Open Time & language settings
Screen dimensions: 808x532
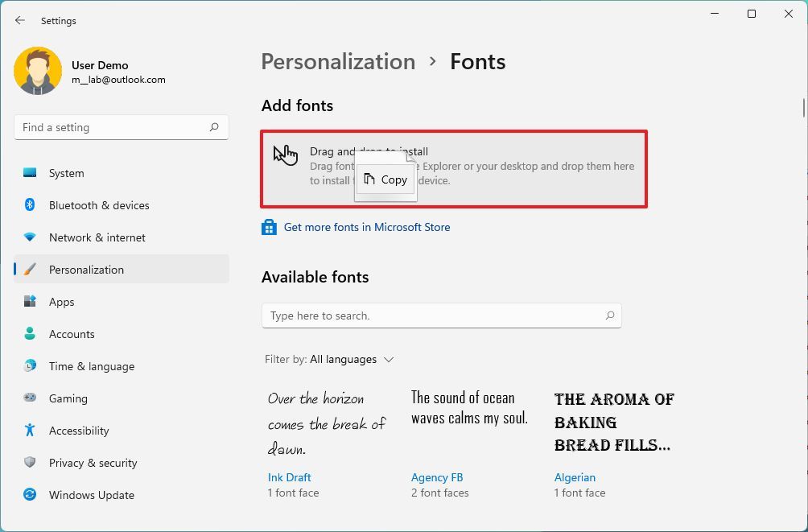tap(91, 366)
